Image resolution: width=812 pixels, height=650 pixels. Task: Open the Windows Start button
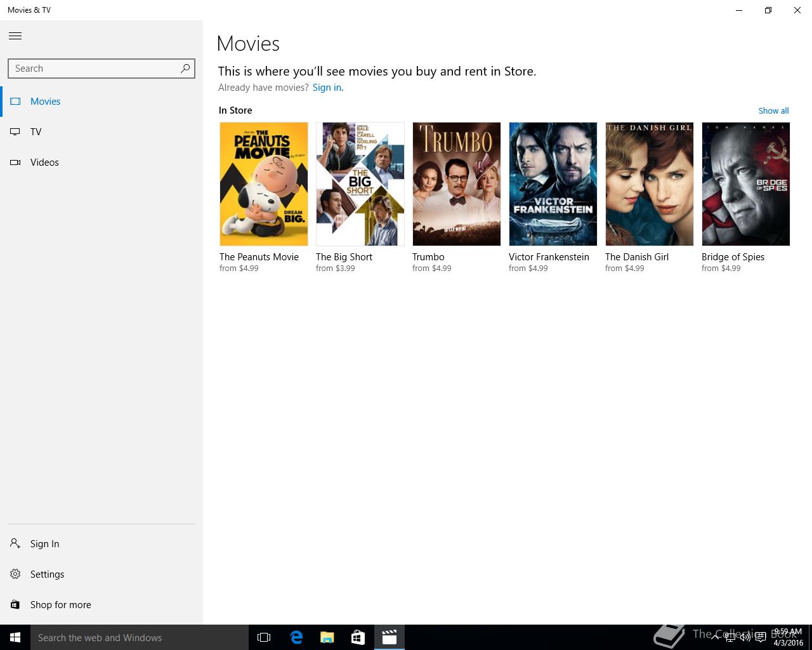[15, 637]
